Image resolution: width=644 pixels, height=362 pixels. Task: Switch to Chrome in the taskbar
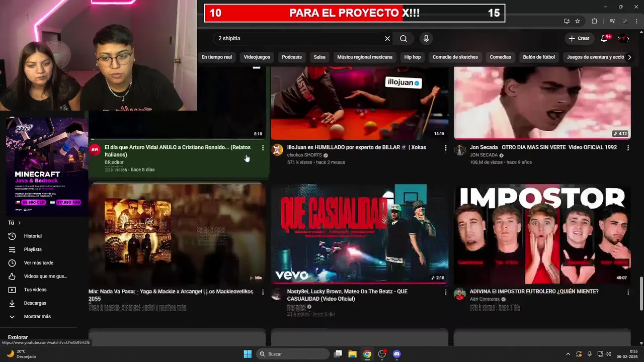(367, 354)
